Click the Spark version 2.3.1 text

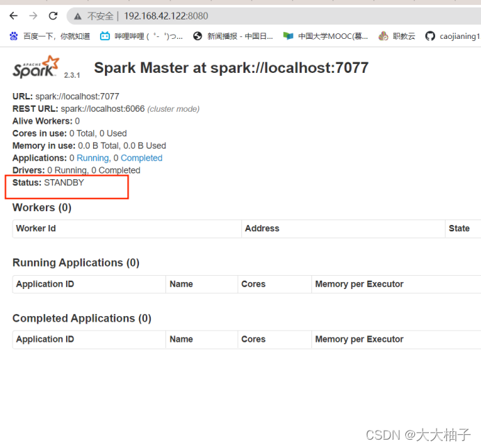point(72,75)
